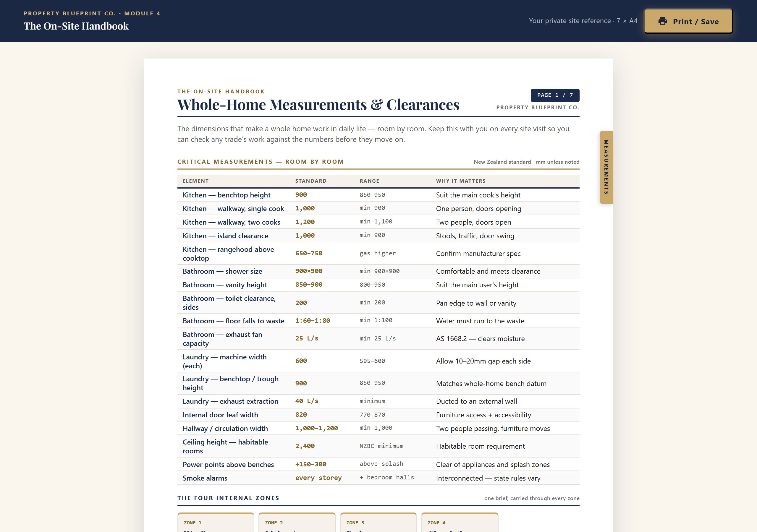This screenshot has height=532, width=757.
Task: Select Kitchen — walkway, two cooks cell
Action: click(232, 222)
